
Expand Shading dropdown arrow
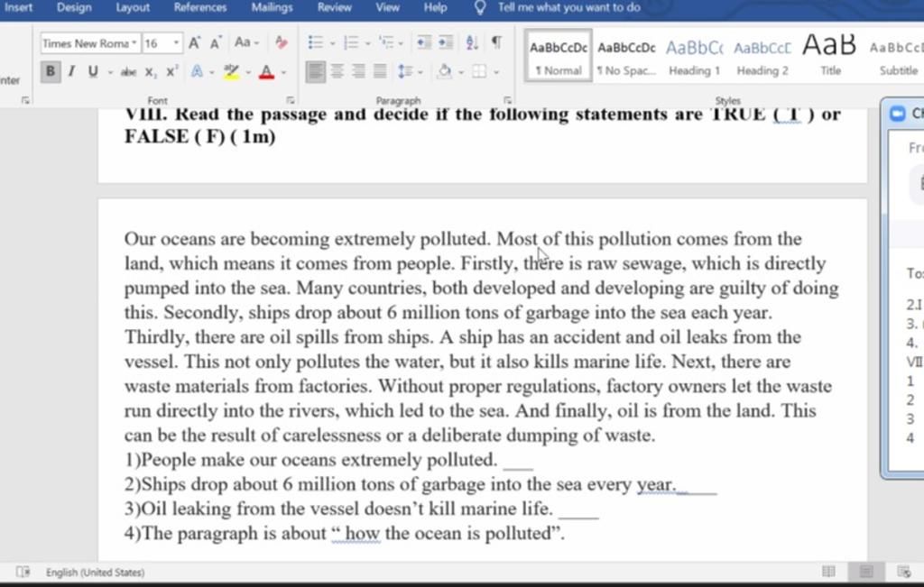[461, 72]
